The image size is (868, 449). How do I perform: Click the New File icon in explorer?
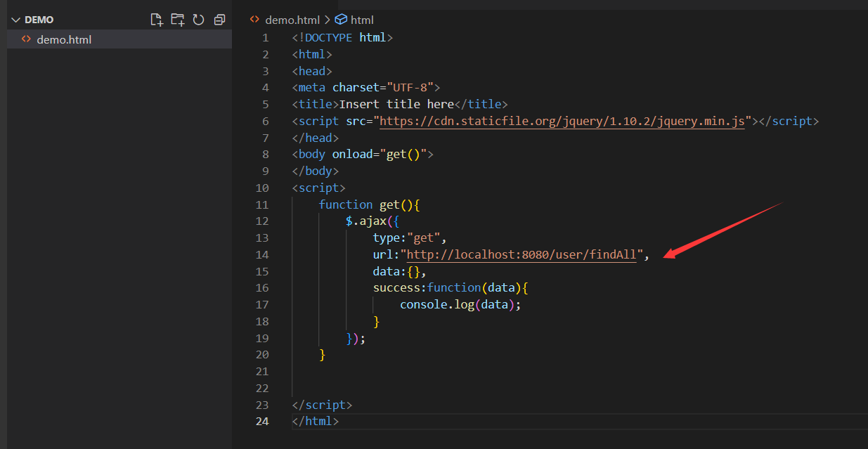tap(157, 20)
